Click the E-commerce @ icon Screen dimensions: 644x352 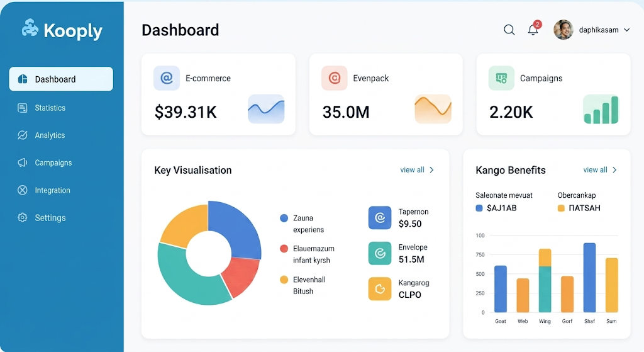[x=166, y=77]
